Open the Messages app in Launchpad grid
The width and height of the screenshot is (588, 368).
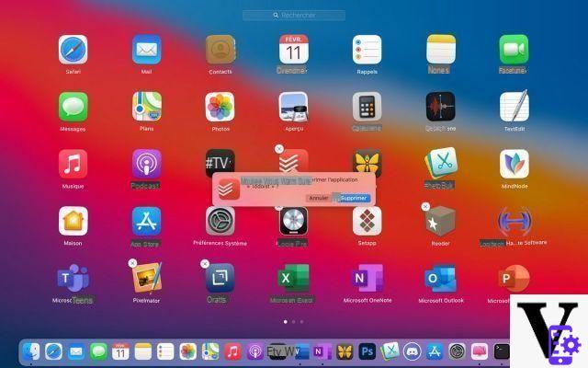(x=73, y=107)
